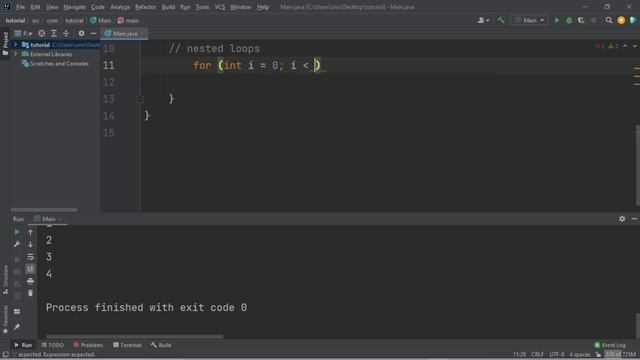
Task: Open the Analyze menu
Action: (120, 7)
